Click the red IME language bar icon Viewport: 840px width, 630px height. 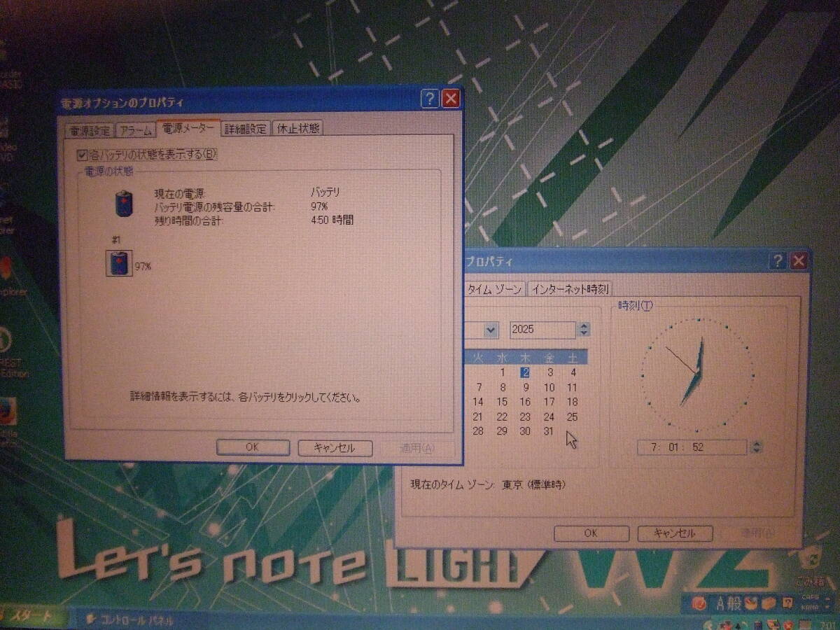click(699, 603)
